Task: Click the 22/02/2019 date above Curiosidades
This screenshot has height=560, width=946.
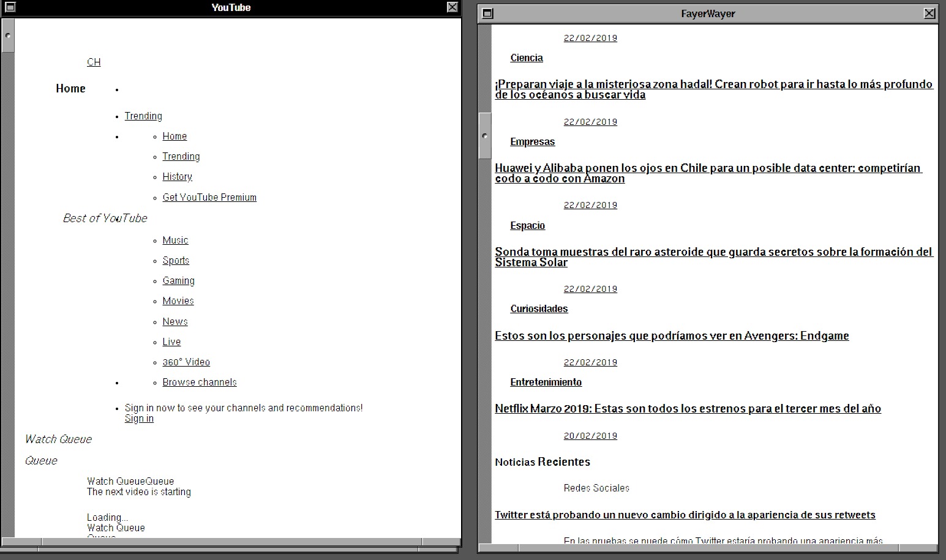Action: [590, 289]
